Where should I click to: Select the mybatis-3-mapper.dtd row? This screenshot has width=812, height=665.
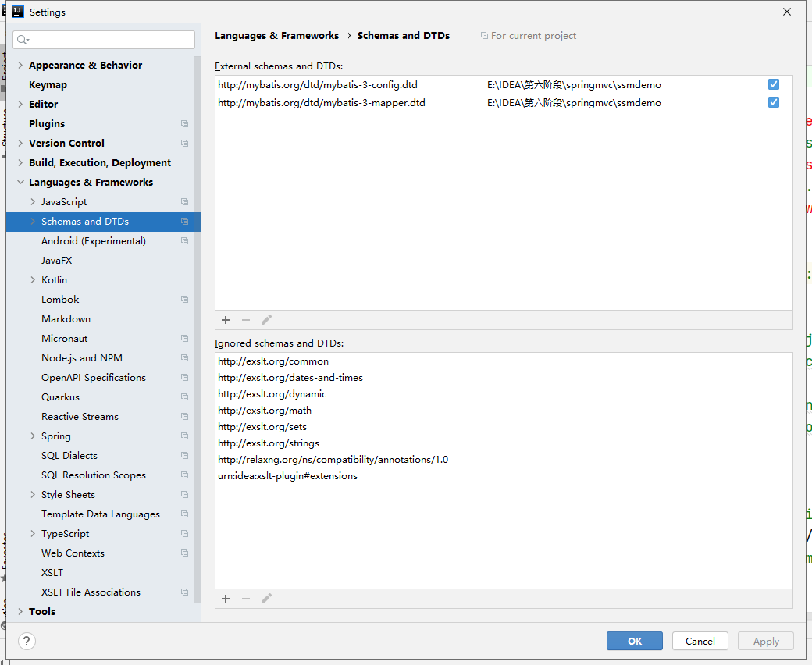[x=504, y=103]
